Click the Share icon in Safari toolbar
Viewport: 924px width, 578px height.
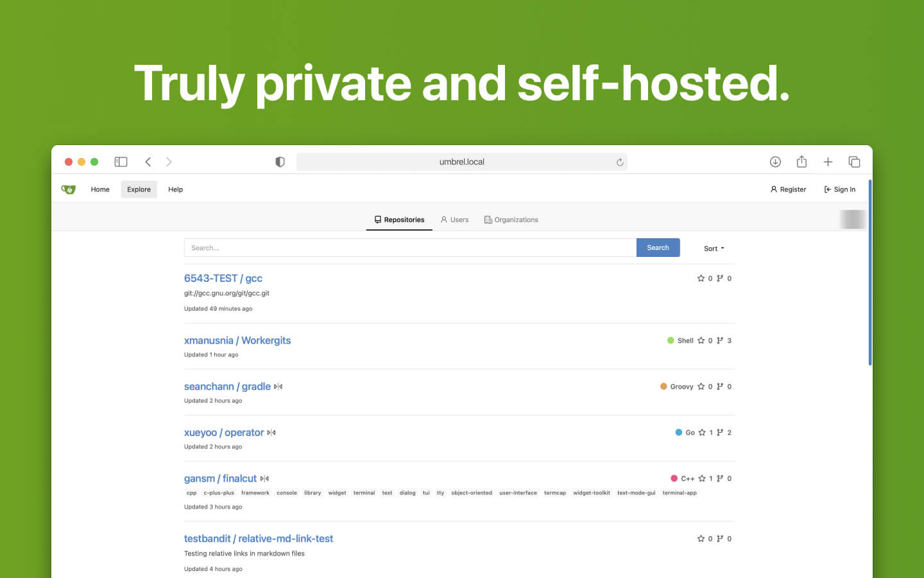tap(801, 161)
